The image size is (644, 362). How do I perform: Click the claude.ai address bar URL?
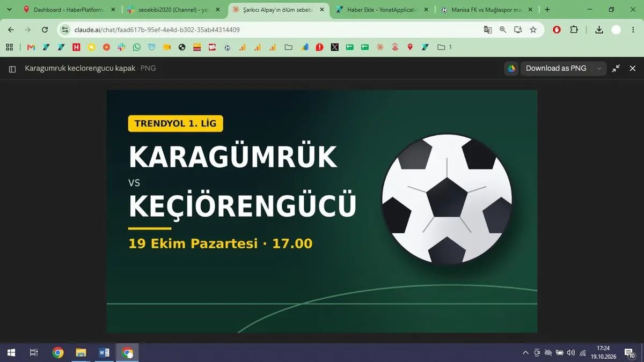pyautogui.click(x=157, y=30)
